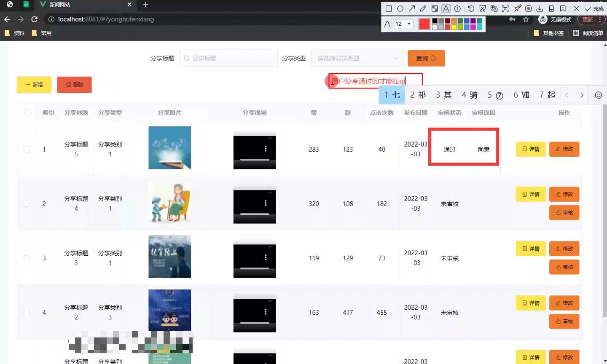Cancel the screenshot with the X icon
This screenshot has height=364, width=607.
(576, 8)
